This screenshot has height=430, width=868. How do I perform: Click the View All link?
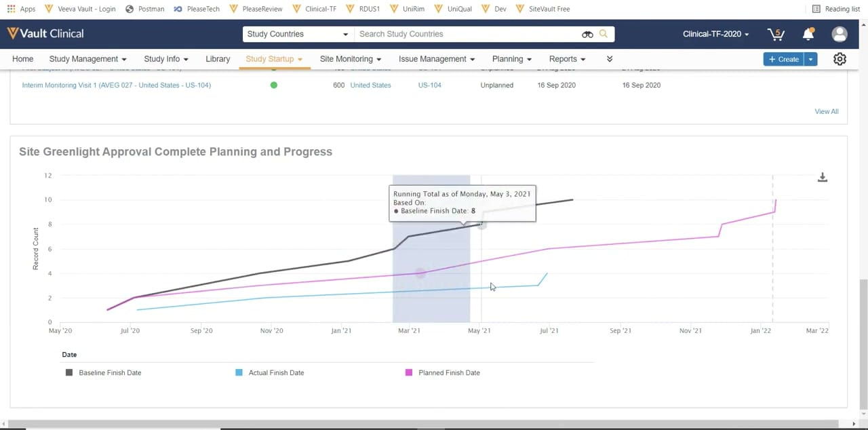coord(826,111)
